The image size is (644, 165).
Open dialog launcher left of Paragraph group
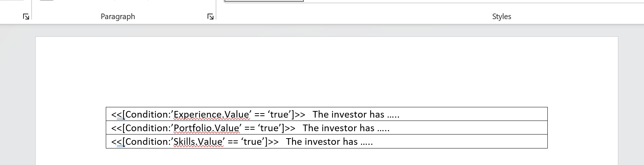point(26,17)
